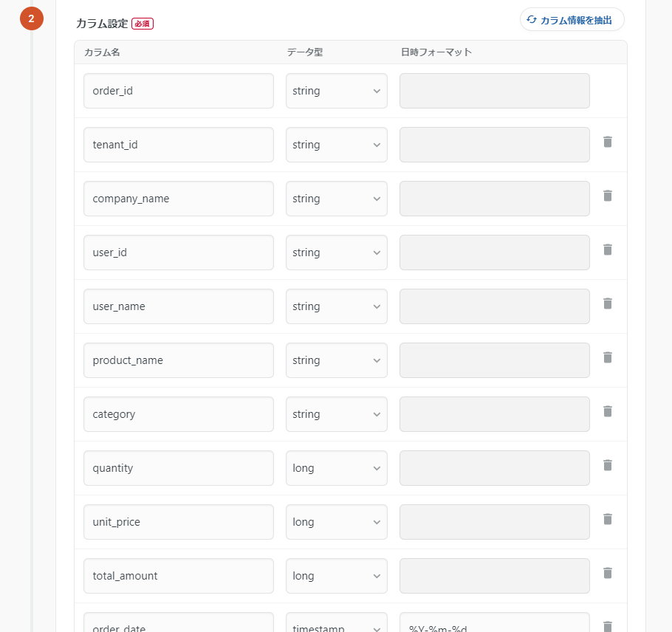Remove the unit_price column row
Viewport: 672px width, 632px height.
[608, 519]
